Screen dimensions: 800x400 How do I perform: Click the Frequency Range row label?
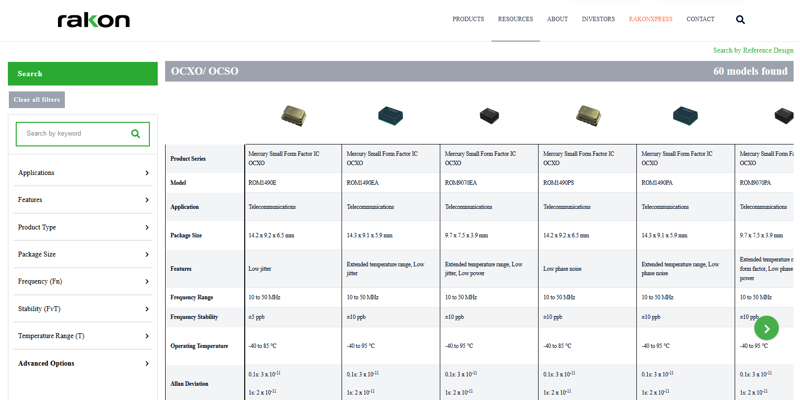(191, 297)
